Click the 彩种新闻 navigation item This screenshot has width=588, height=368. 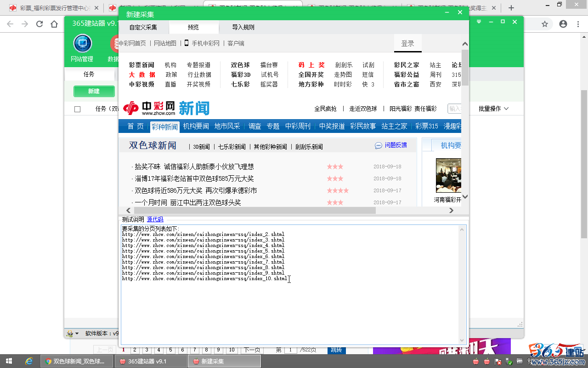coord(164,127)
